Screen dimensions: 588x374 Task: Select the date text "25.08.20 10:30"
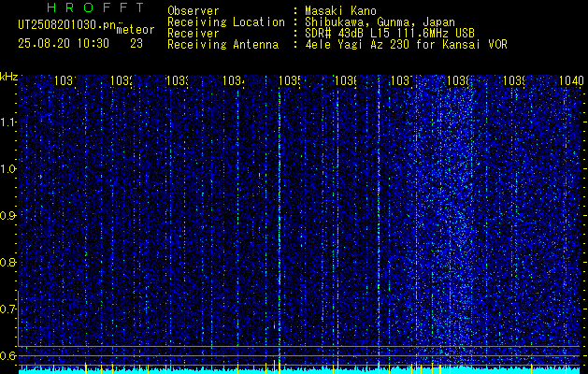64,44
